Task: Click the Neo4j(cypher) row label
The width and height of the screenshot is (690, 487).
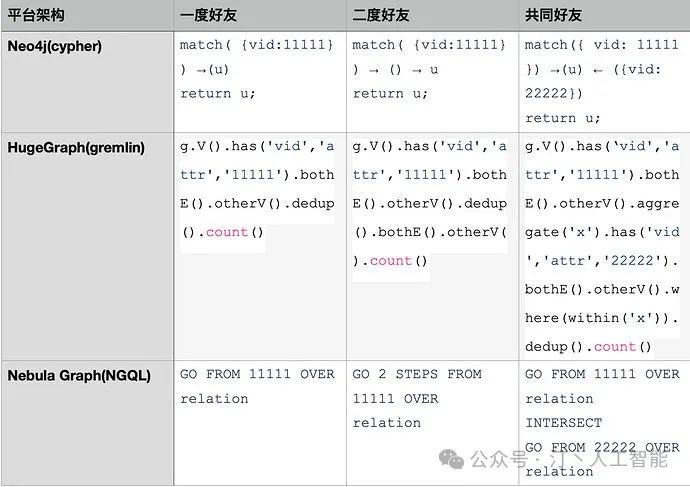Action: [54, 45]
